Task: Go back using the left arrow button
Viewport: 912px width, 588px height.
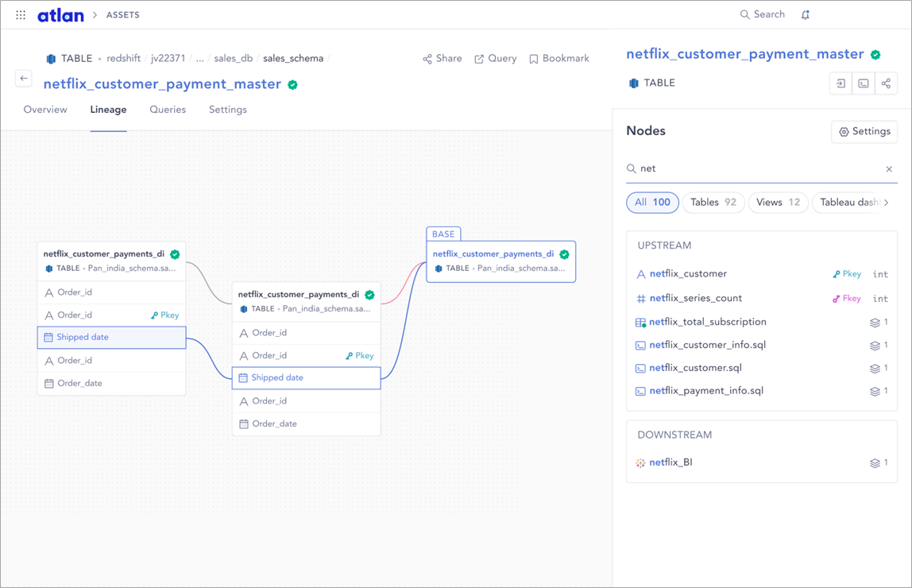Action: [x=24, y=79]
